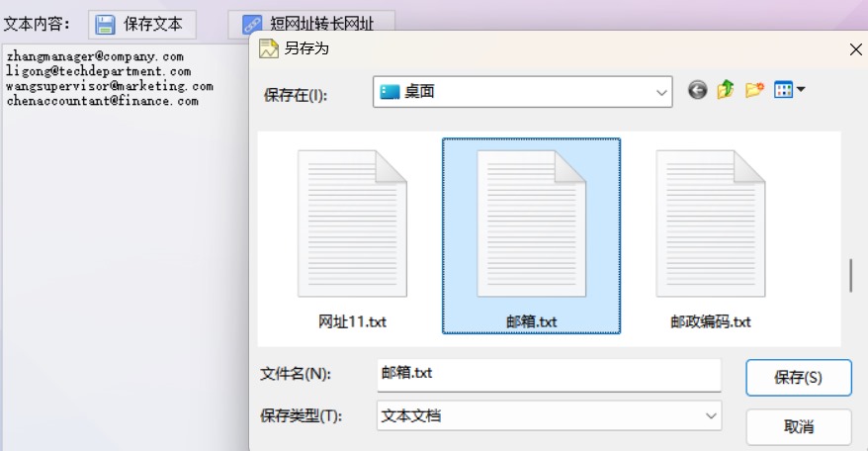Viewport: 868px width, 451px height.
Task: Click the 保存(S) button
Action: click(798, 377)
